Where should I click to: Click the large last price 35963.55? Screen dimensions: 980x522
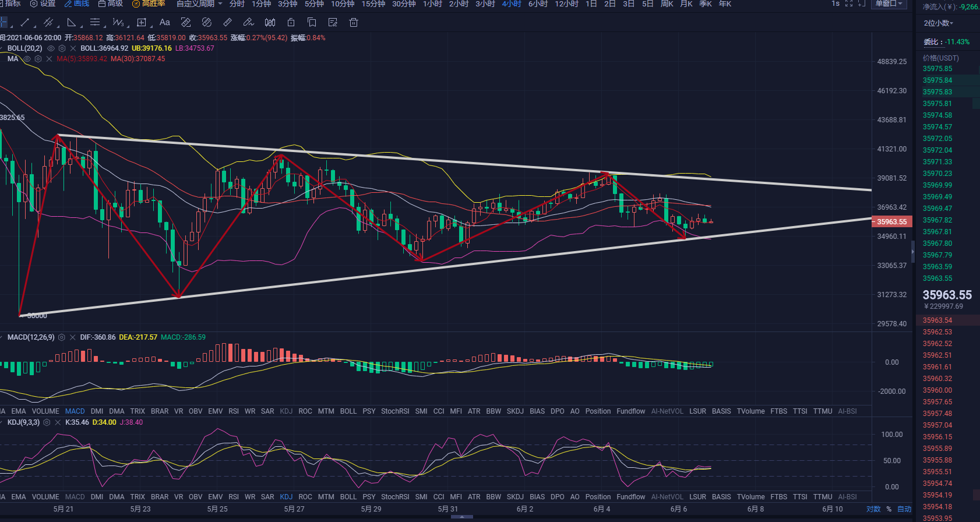coord(947,295)
